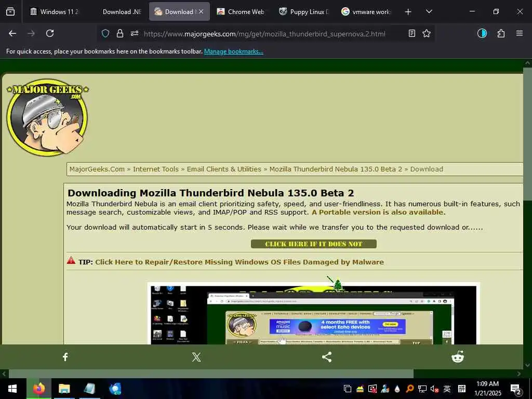Click the muted volume tray icon

(x=434, y=389)
